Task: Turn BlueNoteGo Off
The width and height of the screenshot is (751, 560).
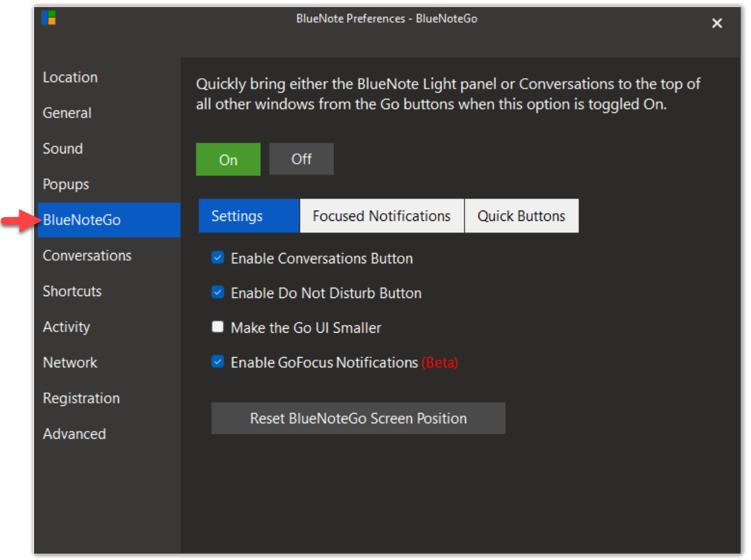Action: 301,159
